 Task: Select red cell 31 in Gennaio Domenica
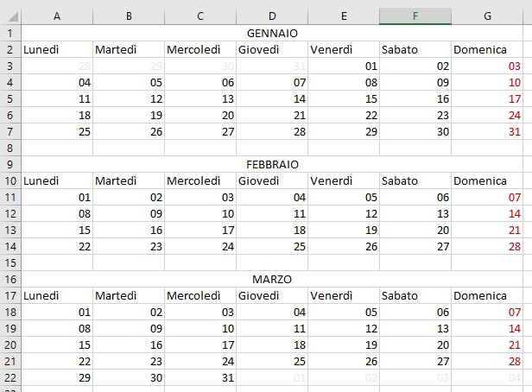(487, 131)
